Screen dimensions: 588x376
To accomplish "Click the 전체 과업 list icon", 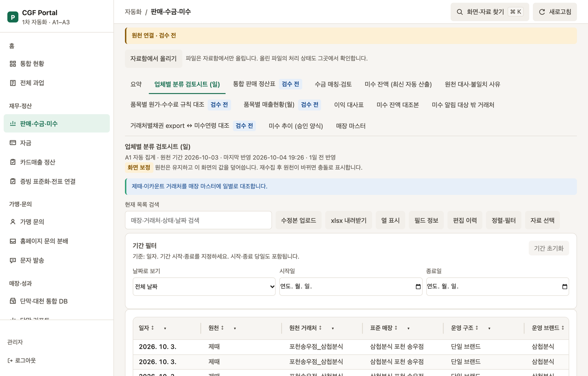I will click(13, 83).
